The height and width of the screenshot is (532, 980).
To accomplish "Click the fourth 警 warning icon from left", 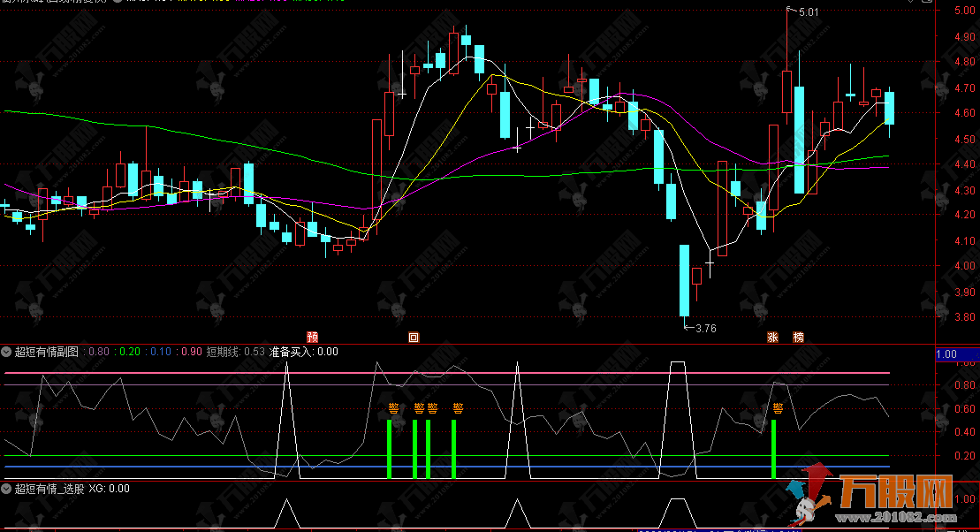I will coord(458,407).
